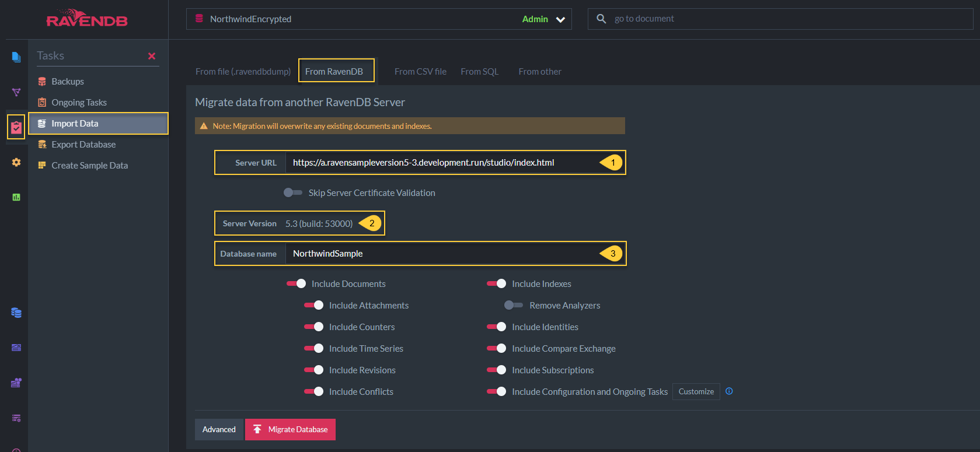This screenshot has height=452, width=980.
Task: Click the migration overwrite warning note
Action: point(410,126)
